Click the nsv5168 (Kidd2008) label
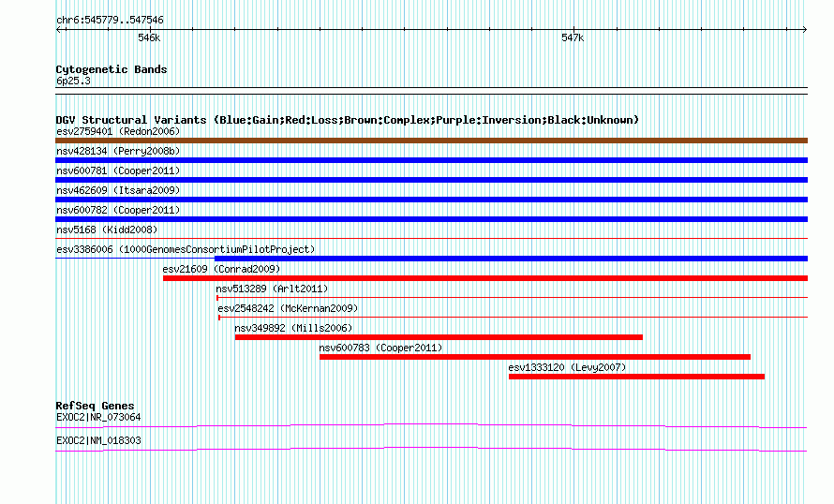Screen dimensions: 834x504 [x=107, y=230]
